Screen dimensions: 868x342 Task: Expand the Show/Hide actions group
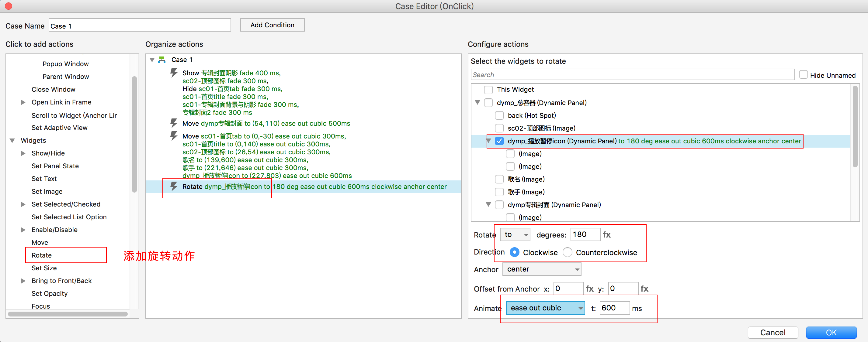pos(23,153)
